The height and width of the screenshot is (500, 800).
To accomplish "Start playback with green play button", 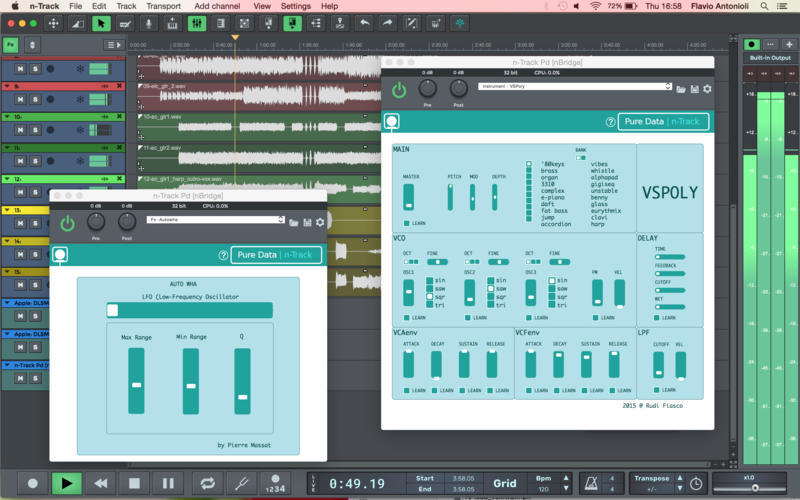I will (x=66, y=483).
